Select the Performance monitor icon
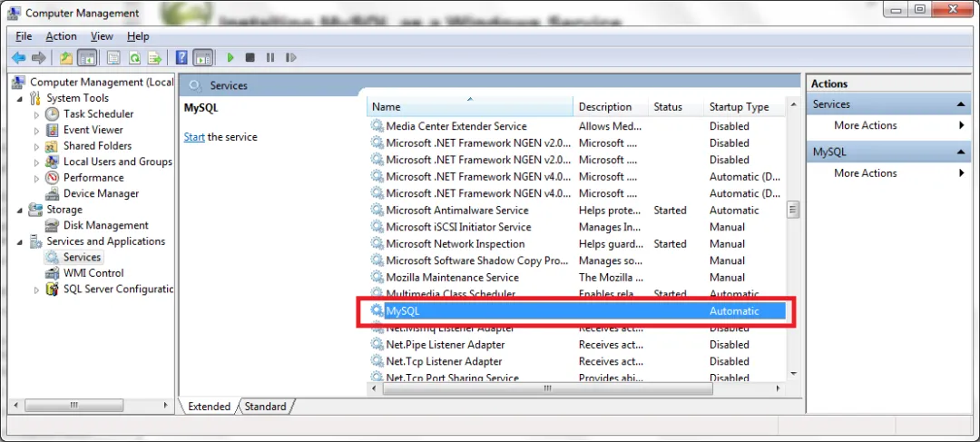 coord(53,178)
